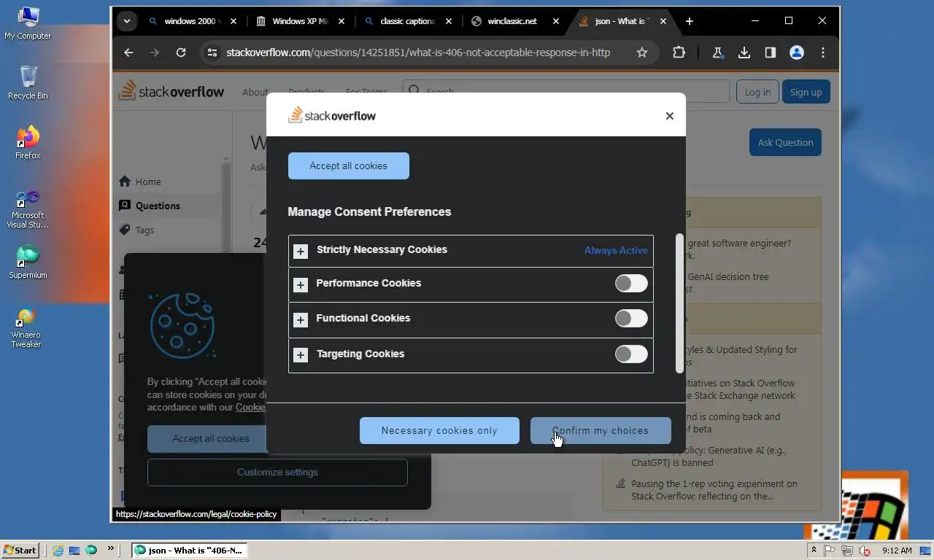This screenshot has height=560, width=934.
Task: Open Winaero Tweaker desktop icon
Action: pyautogui.click(x=26, y=327)
